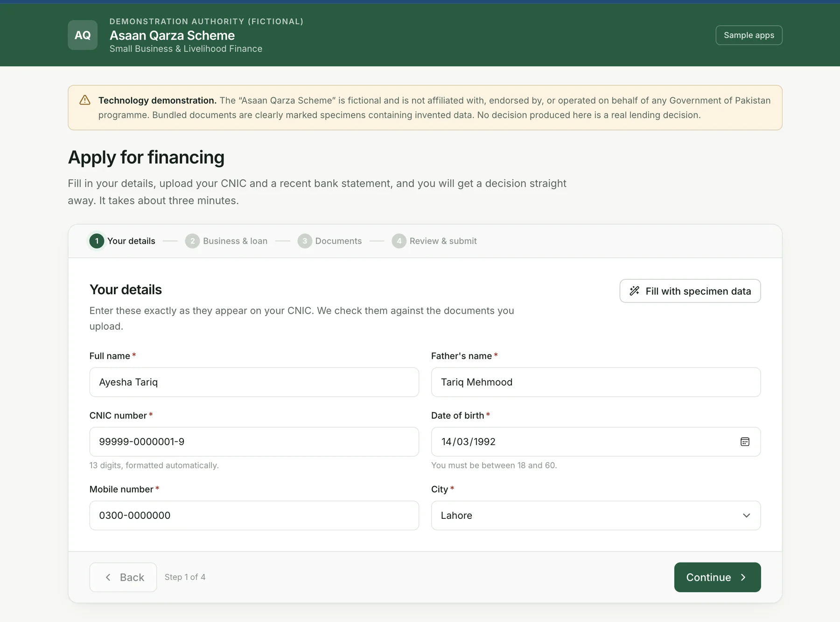This screenshot has width=840, height=622.
Task: Click the warning triangle icon in the banner
Action: 85,100
